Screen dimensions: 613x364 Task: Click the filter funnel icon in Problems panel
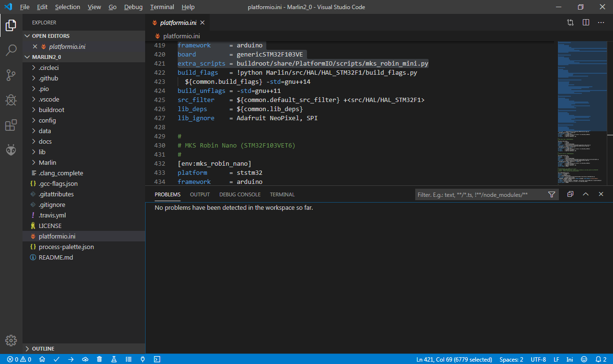(552, 194)
